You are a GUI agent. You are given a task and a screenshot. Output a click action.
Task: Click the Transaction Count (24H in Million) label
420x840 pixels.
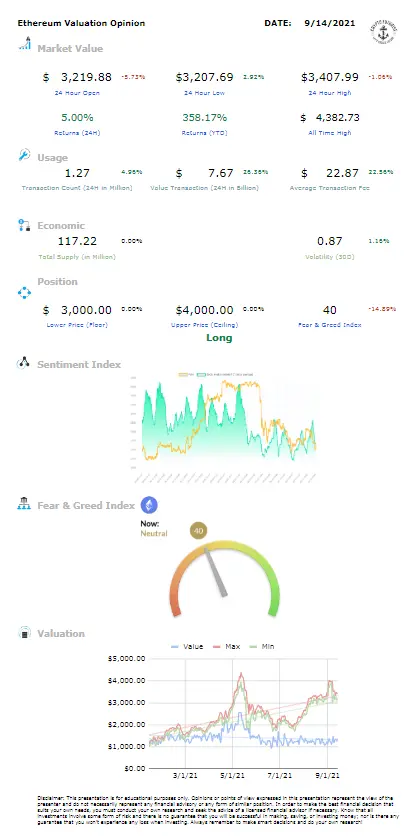[77, 188]
